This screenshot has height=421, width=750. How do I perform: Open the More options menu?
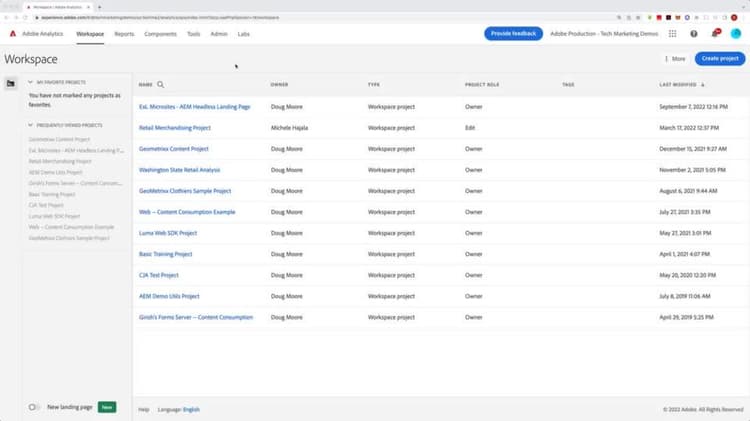point(675,59)
